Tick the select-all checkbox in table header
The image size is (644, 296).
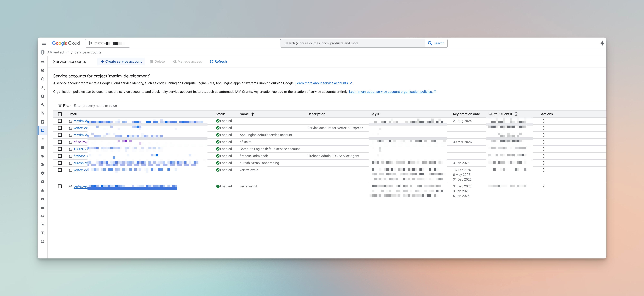(x=60, y=114)
